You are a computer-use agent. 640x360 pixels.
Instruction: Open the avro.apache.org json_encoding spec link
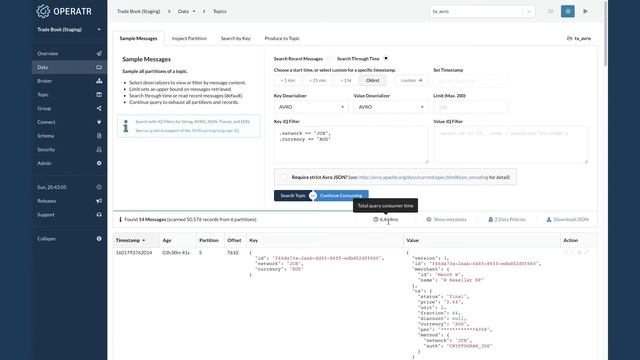coord(423,177)
